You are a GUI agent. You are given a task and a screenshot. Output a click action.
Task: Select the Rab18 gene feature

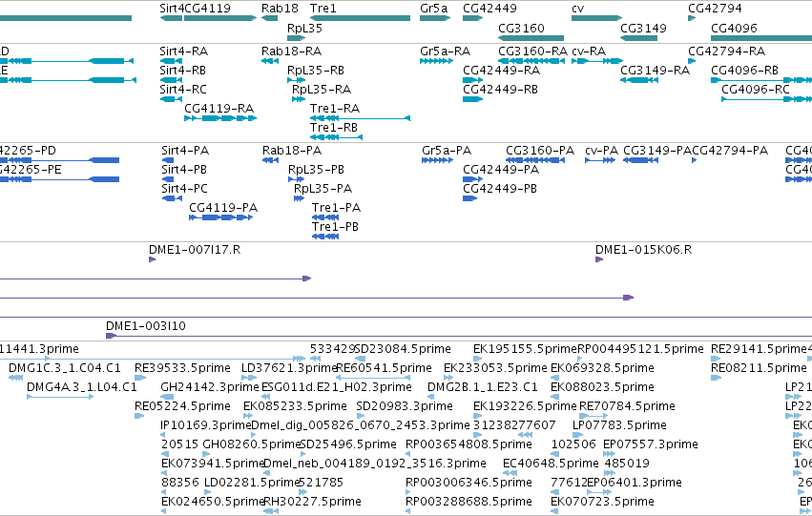(270, 18)
